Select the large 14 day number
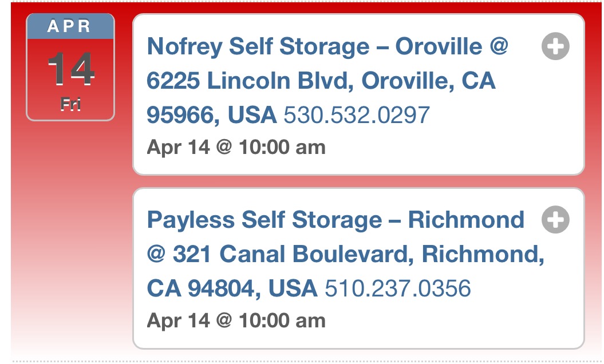604x364 pixels. click(x=70, y=69)
